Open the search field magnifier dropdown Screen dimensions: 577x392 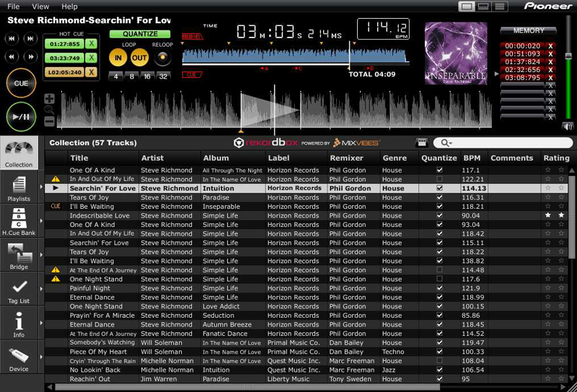click(x=440, y=143)
